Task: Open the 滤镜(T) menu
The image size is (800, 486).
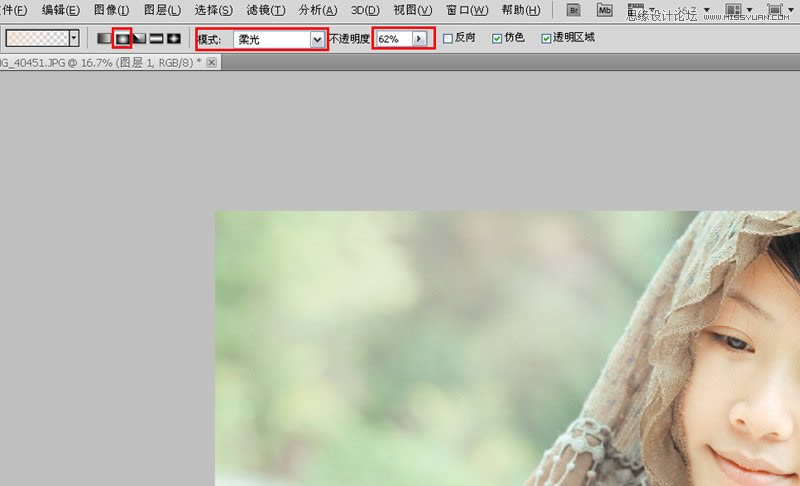Action: point(266,10)
